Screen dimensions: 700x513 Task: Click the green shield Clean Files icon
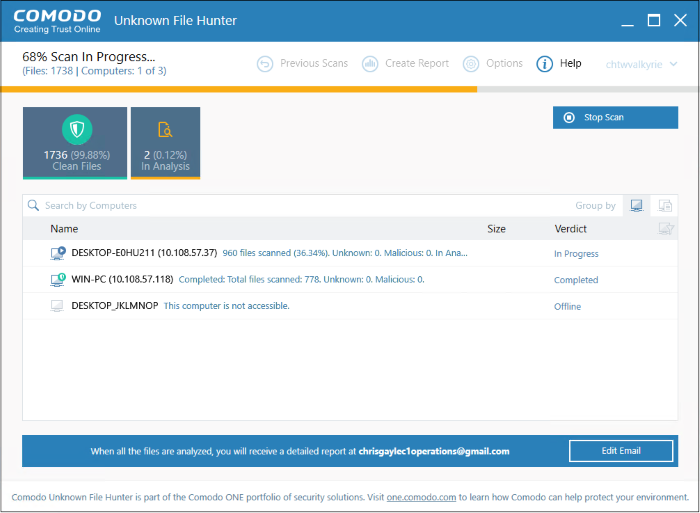77,129
